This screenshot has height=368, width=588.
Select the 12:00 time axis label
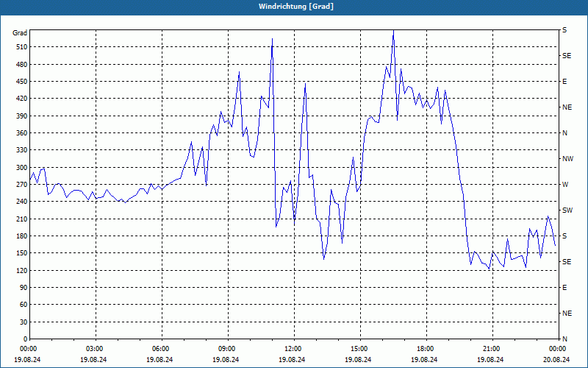[x=292, y=349]
